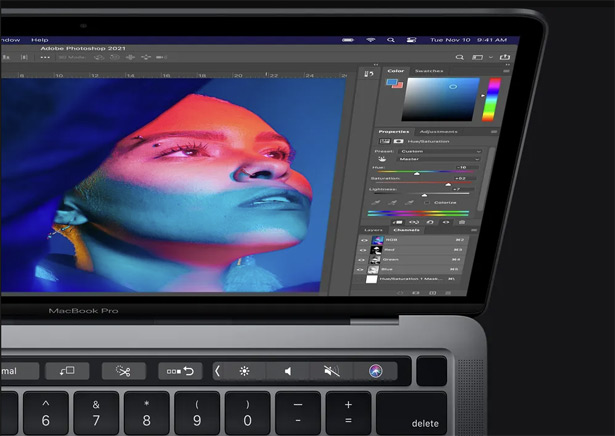Pick a shade in the color field

tap(440, 99)
